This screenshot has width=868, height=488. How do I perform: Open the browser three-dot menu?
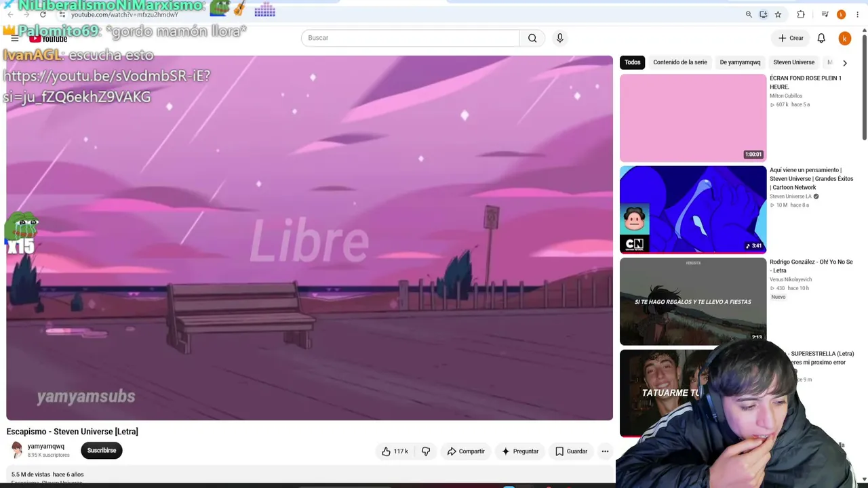point(857,14)
